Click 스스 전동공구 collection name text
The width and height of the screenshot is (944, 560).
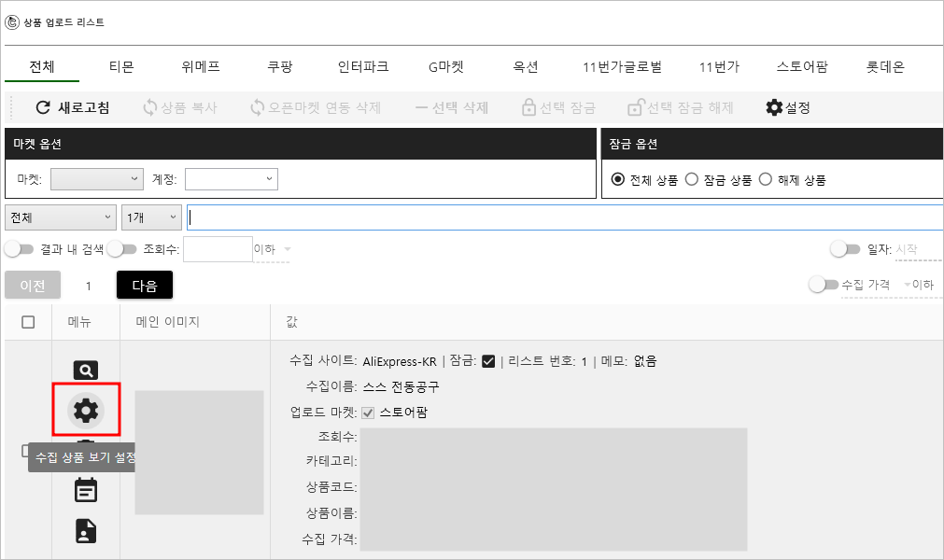[x=401, y=386]
